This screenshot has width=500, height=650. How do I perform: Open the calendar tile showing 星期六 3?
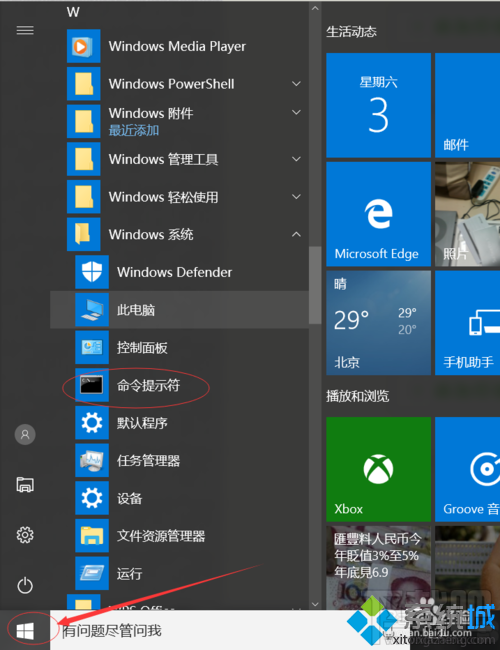(379, 105)
